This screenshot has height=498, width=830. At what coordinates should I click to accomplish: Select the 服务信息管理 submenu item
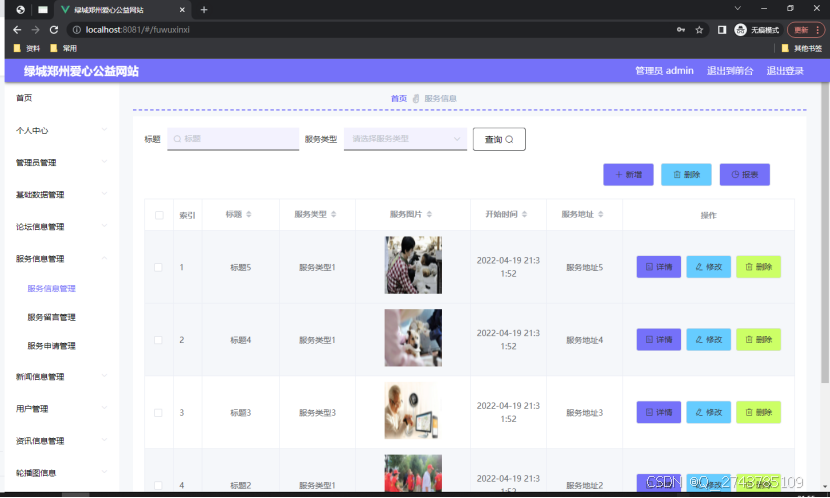[51, 288]
